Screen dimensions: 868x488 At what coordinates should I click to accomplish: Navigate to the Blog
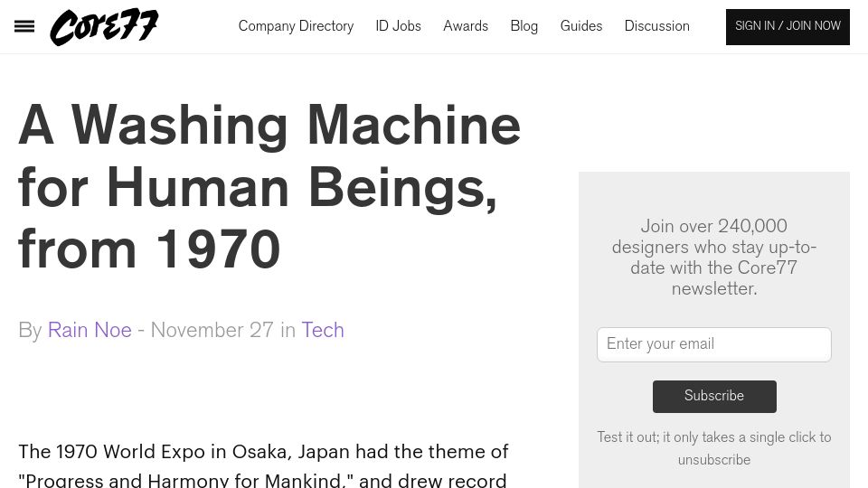coord(524,26)
